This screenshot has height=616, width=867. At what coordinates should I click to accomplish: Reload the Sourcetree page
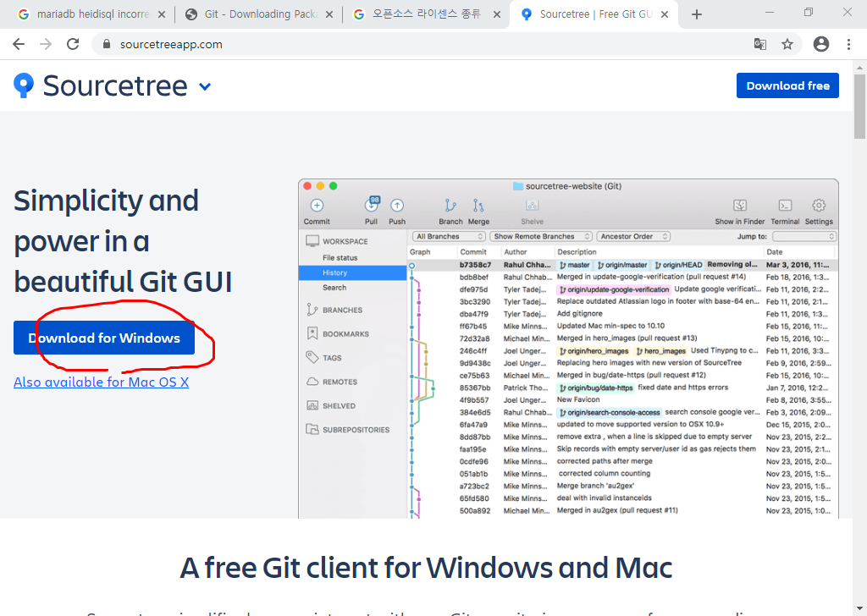73,44
